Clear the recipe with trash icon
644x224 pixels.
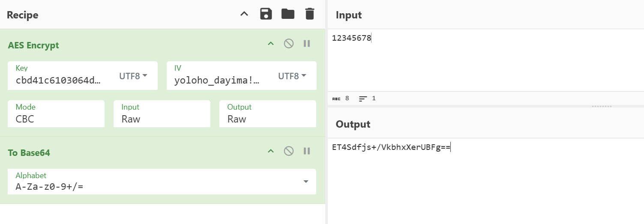309,14
